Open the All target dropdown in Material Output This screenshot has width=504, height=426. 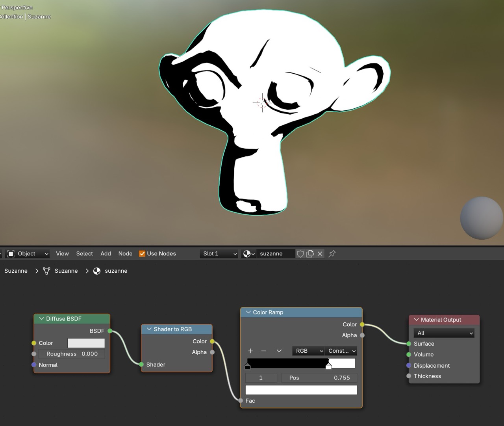point(444,333)
